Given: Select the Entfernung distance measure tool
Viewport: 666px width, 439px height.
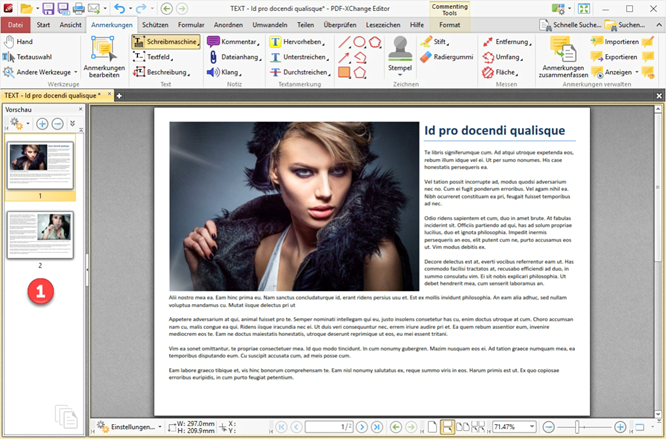Looking at the screenshot, I should pyautogui.click(x=507, y=42).
